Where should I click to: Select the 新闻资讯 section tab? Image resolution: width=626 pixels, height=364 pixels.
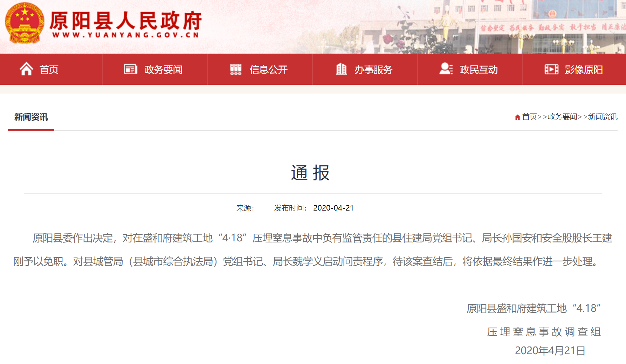[x=31, y=117]
